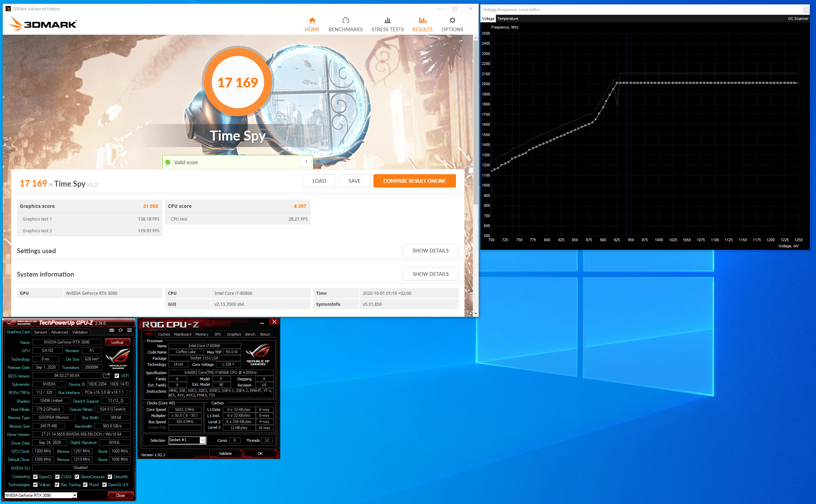Image resolution: width=816 pixels, height=504 pixels.
Task: Show details for Settings used
Action: pos(431,251)
